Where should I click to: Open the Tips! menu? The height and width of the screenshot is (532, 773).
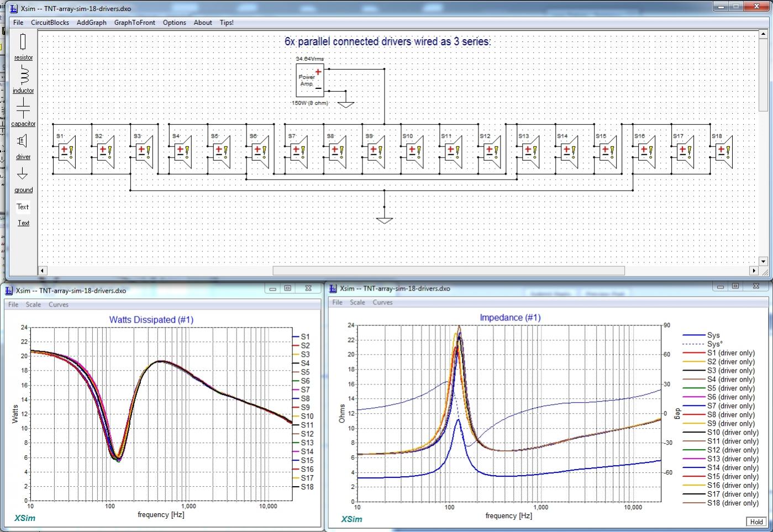[227, 23]
